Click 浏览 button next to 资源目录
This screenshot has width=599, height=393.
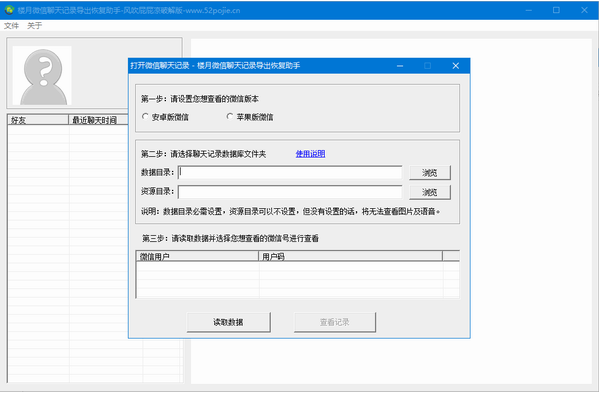tap(430, 192)
